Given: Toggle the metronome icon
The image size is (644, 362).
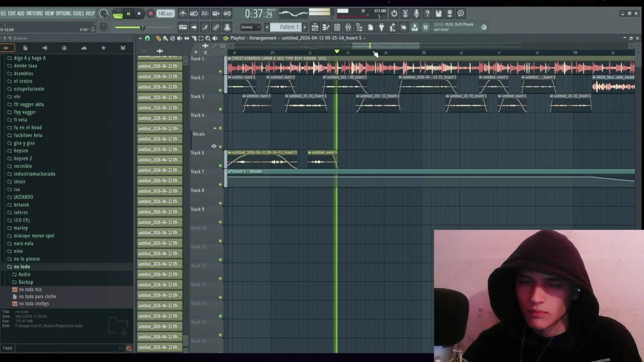Looking at the screenshot, I should coord(182,14).
